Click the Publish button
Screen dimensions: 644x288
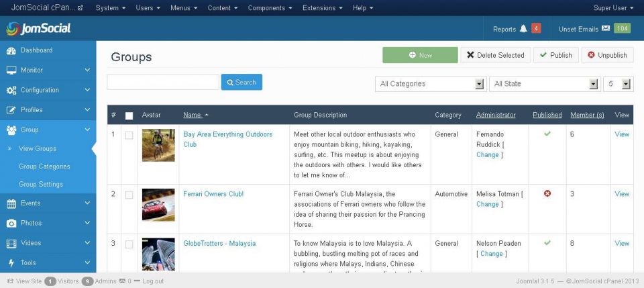point(556,55)
